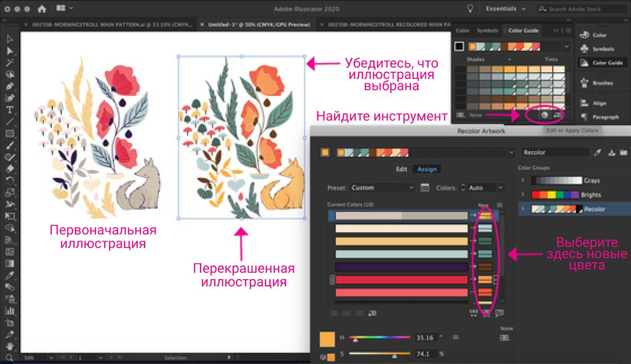Switch Recolor Artwork to Assign mode

tap(427, 169)
